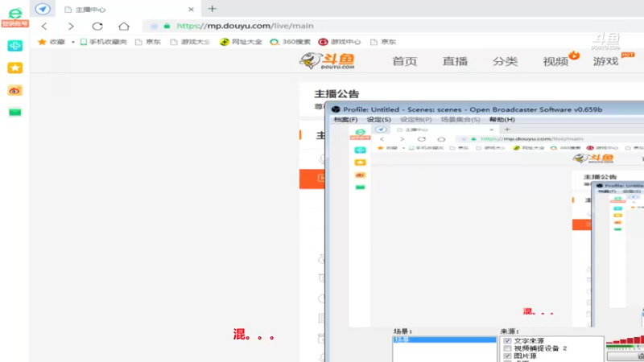
Task: Go to Douyu 首页 nav item
Action: [x=404, y=61]
